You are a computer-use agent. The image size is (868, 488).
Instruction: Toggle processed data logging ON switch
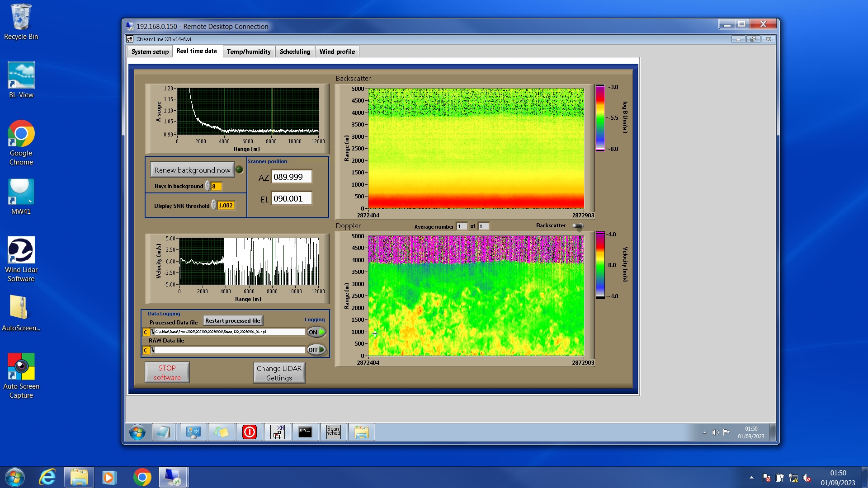pos(316,332)
